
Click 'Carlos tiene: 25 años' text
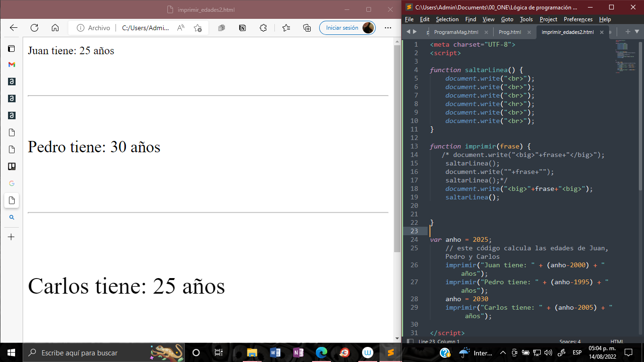pos(126,286)
